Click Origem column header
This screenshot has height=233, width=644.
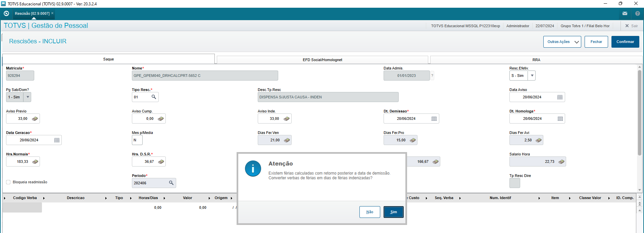click(x=221, y=198)
